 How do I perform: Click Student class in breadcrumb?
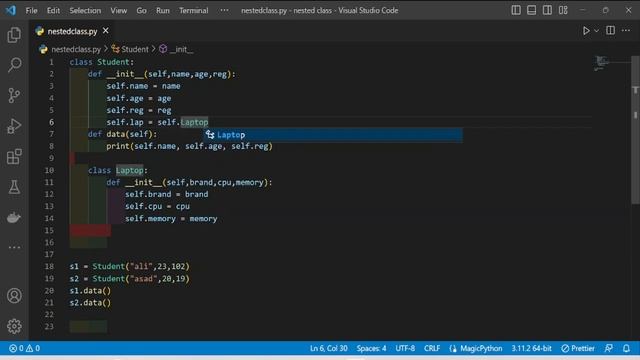click(x=135, y=49)
